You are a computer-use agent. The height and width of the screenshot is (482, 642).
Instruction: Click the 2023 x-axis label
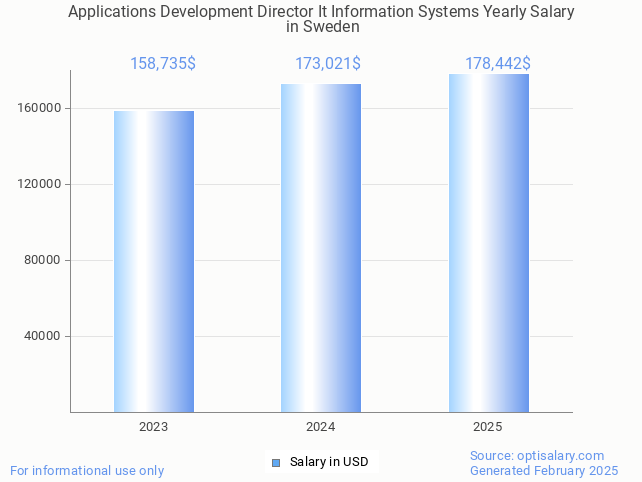tap(154, 427)
